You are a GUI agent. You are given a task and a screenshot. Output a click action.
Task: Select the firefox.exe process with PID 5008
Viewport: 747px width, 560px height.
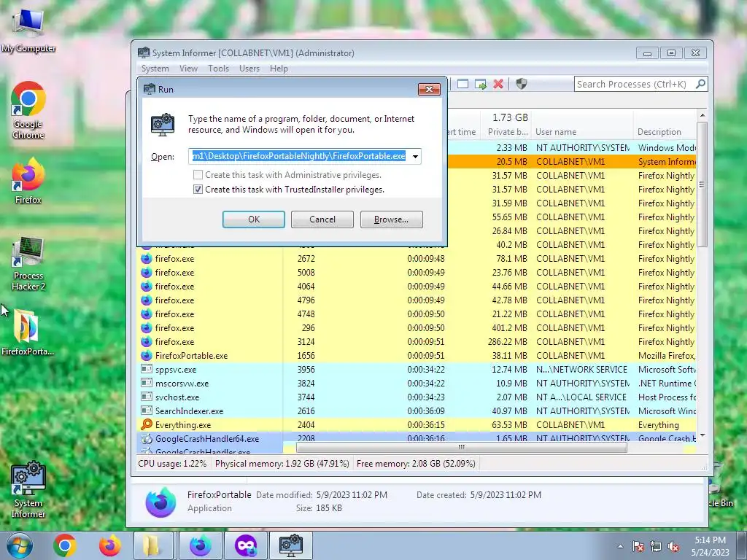pyautogui.click(x=417, y=273)
